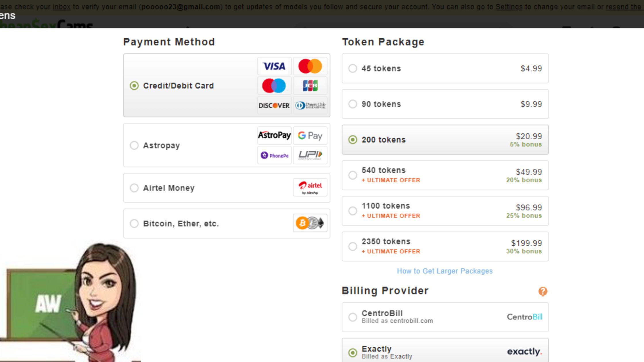The height and width of the screenshot is (362, 644).
Task: Click the UPI logo
Action: click(310, 155)
